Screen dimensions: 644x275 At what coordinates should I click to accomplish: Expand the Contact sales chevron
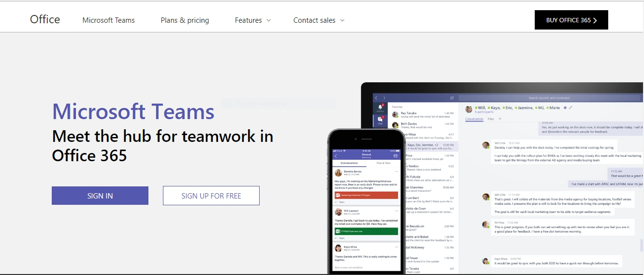(x=342, y=20)
